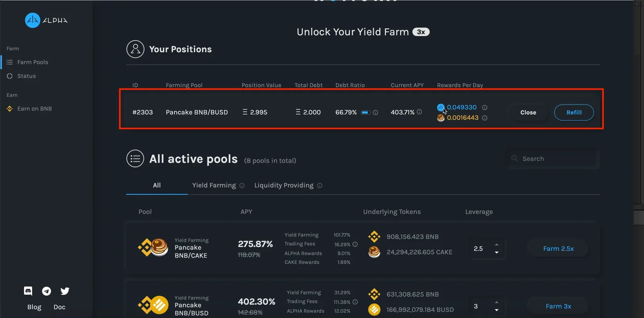Image resolution: width=644 pixels, height=318 pixels.
Task: Open the Telegram channel icon
Action: pos(47,291)
